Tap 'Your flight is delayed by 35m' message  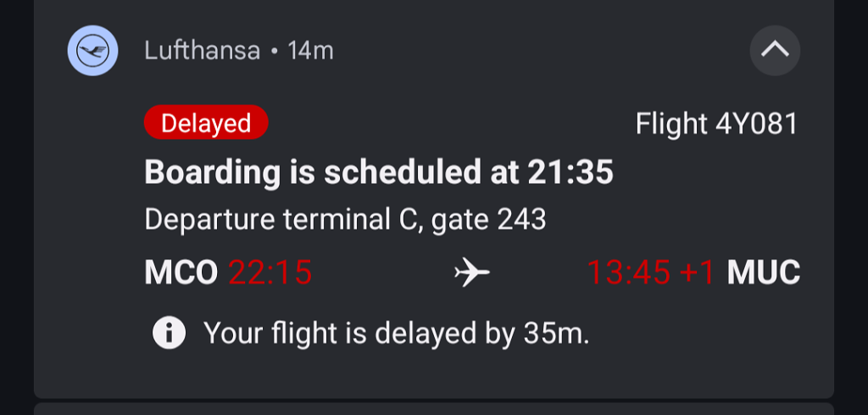pyautogui.click(x=396, y=334)
